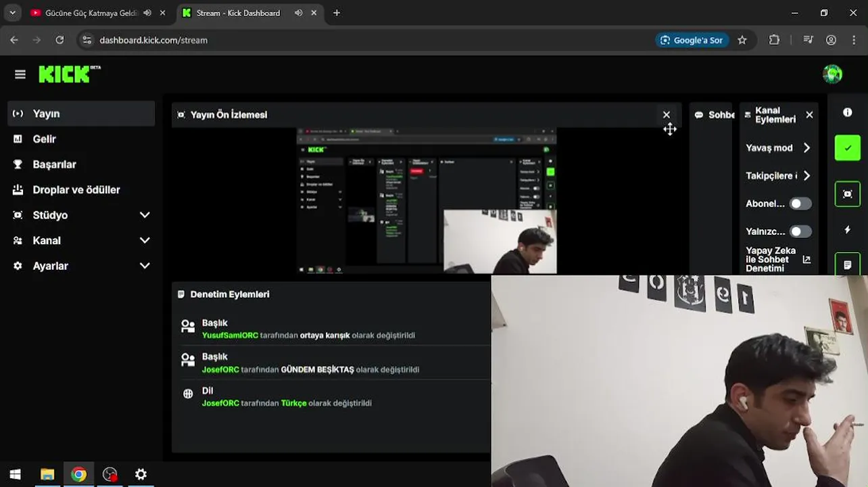The width and height of the screenshot is (868, 487).
Task: Click the Google'a Sor button
Action: coord(691,40)
